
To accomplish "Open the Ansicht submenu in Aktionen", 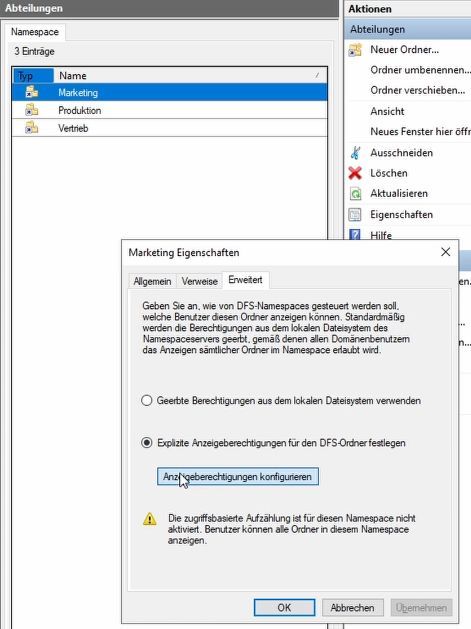I will click(387, 111).
